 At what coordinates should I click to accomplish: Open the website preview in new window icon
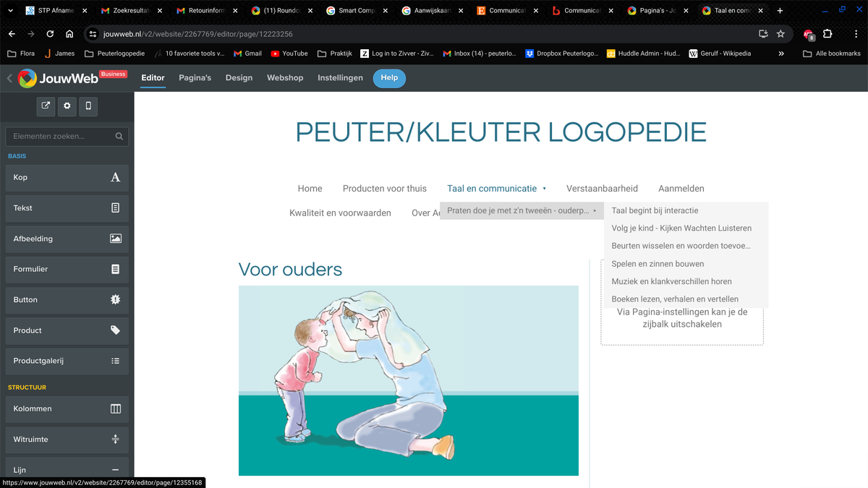[46, 106]
